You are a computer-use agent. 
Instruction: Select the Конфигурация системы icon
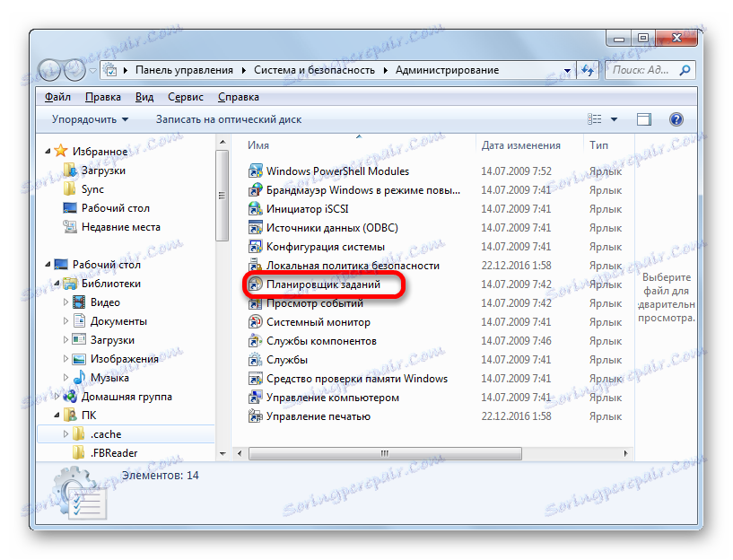click(255, 246)
